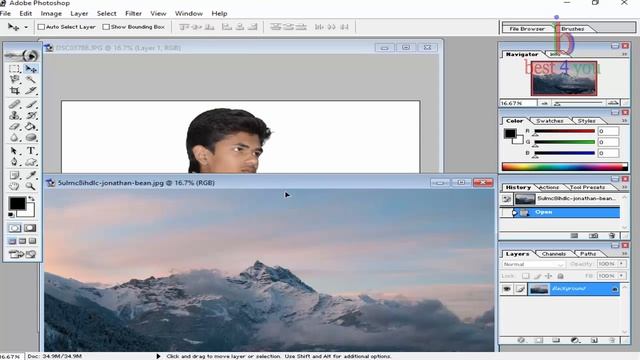Viewport: 640px width, 360px height.
Task: Hide the Background layer eye icon
Action: tap(507, 289)
